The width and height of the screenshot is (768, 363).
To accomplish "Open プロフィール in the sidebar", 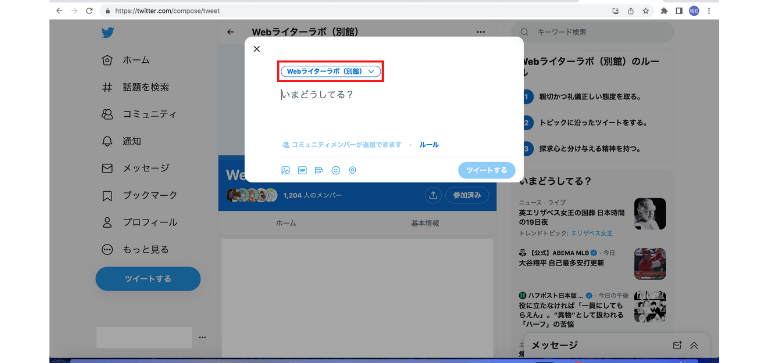I will pyautogui.click(x=140, y=222).
